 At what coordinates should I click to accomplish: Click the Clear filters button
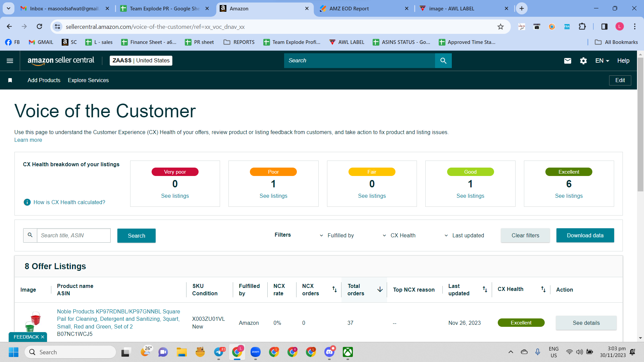tap(525, 235)
